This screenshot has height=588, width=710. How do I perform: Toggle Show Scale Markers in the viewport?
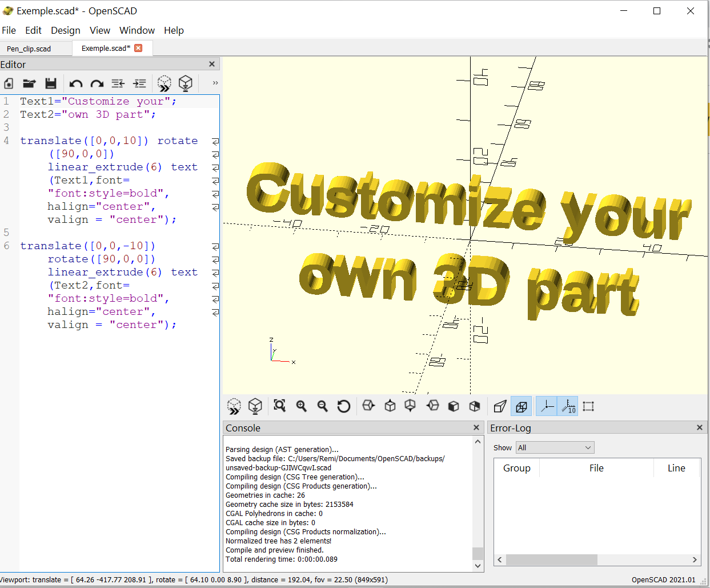[568, 406]
